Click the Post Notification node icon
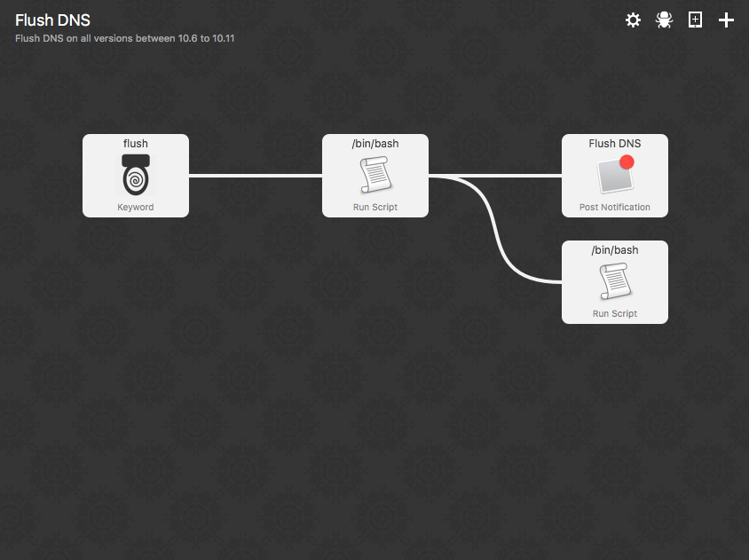Viewport: 749px width, 560px height. pyautogui.click(x=614, y=175)
